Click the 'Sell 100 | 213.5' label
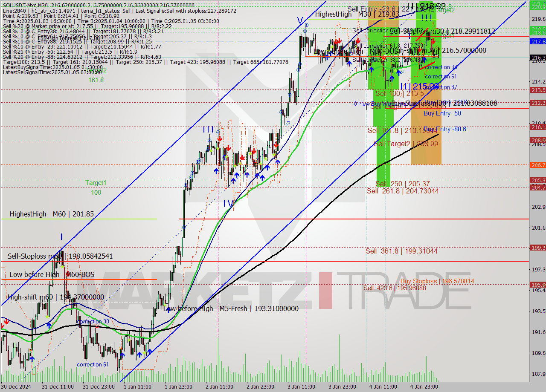The height and width of the screenshot is (392, 546). pyautogui.click(x=400, y=94)
